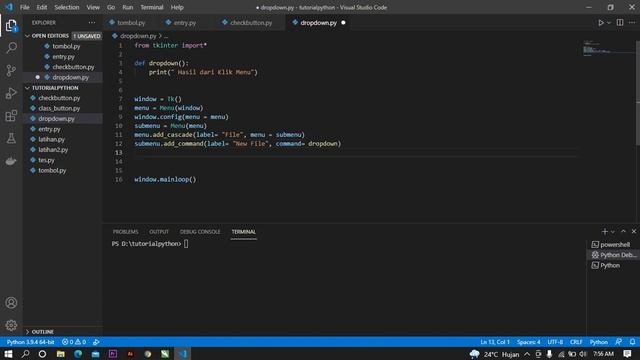Maximize the terminal panel size
This screenshot has width=640, height=360.
point(623,231)
